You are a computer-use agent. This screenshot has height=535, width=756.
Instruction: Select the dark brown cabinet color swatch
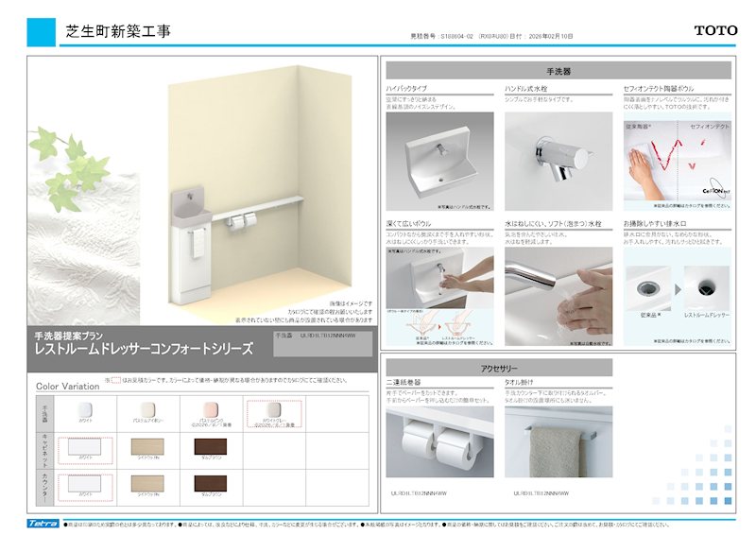210,446
